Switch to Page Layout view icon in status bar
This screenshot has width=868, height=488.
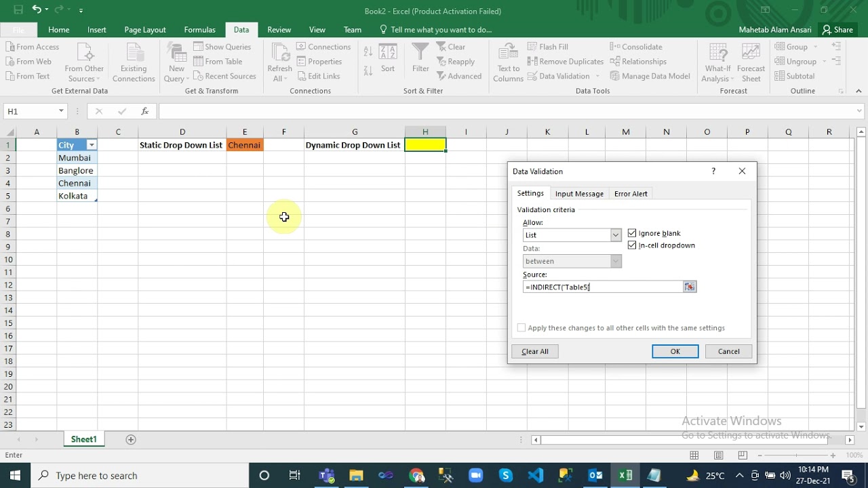coord(719,455)
